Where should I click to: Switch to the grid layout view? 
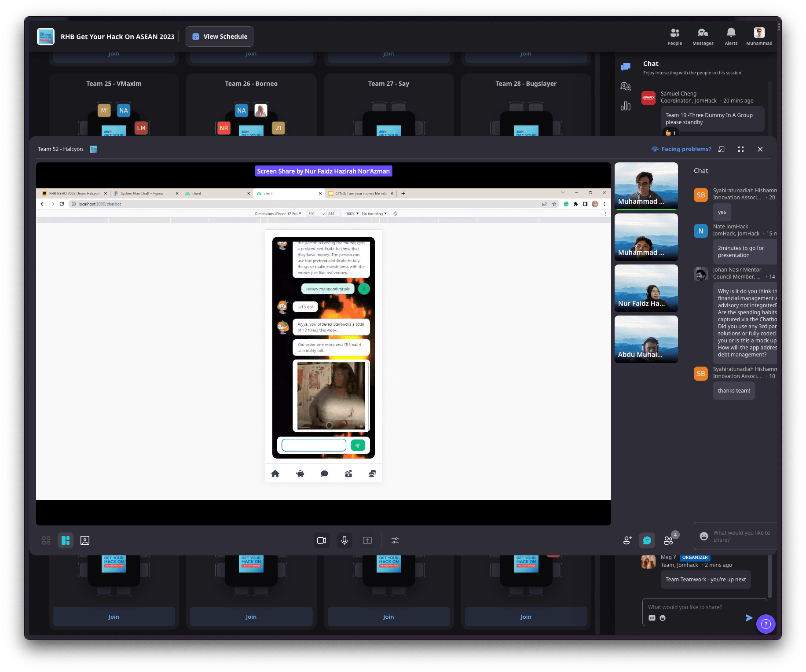click(x=46, y=540)
